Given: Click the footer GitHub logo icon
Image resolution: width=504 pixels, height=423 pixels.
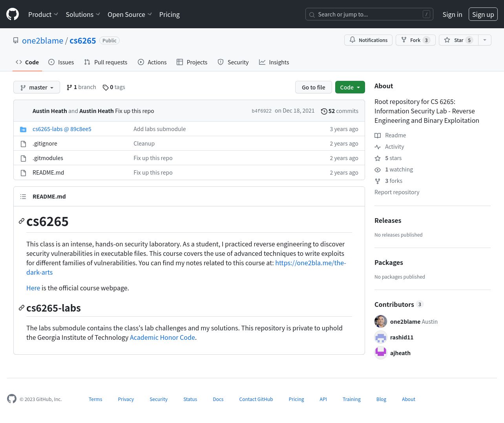Looking at the screenshot, I should (x=12, y=399).
